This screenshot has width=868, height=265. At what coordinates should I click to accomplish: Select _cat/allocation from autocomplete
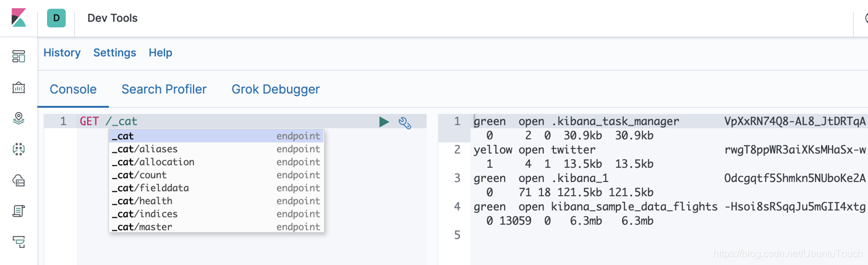(216, 162)
